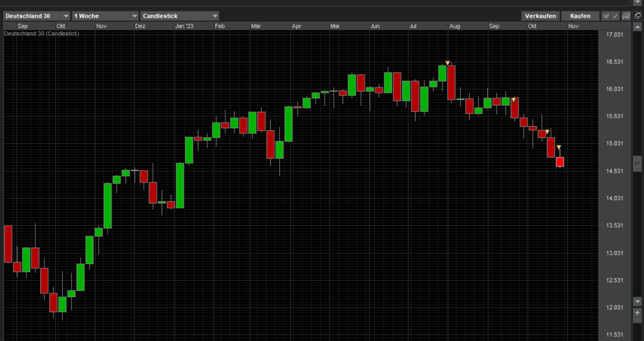
Task: Open the Deutschland 30 instrument dropdown
Action: (37, 16)
